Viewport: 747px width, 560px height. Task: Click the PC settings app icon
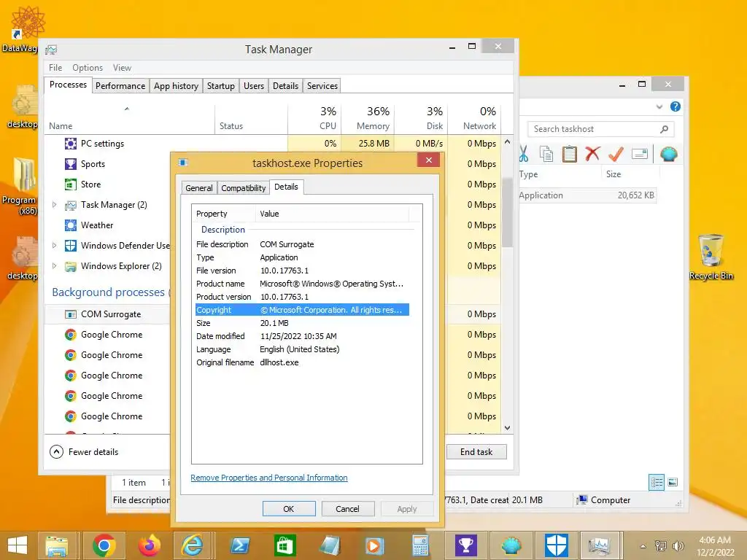pyautogui.click(x=71, y=144)
